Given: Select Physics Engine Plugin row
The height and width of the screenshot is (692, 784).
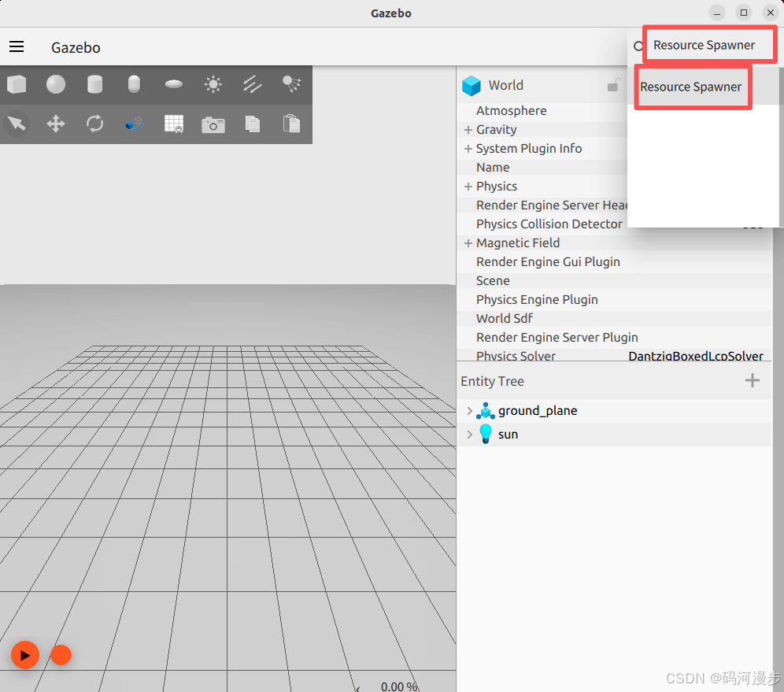Looking at the screenshot, I should (x=614, y=299).
